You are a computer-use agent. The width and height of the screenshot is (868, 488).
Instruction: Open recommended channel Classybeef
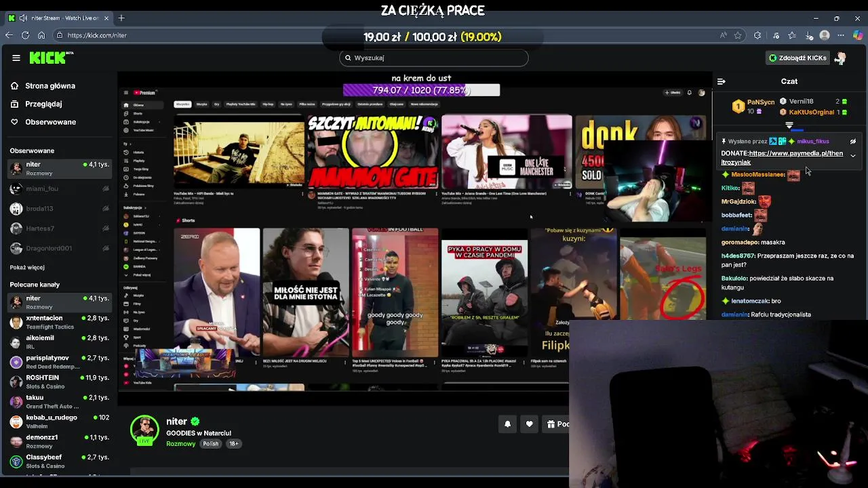tap(59, 461)
